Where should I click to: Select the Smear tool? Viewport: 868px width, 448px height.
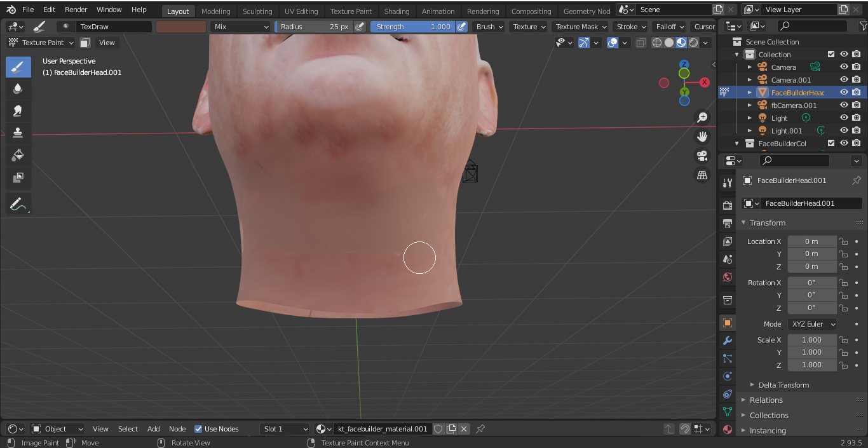[x=18, y=111]
